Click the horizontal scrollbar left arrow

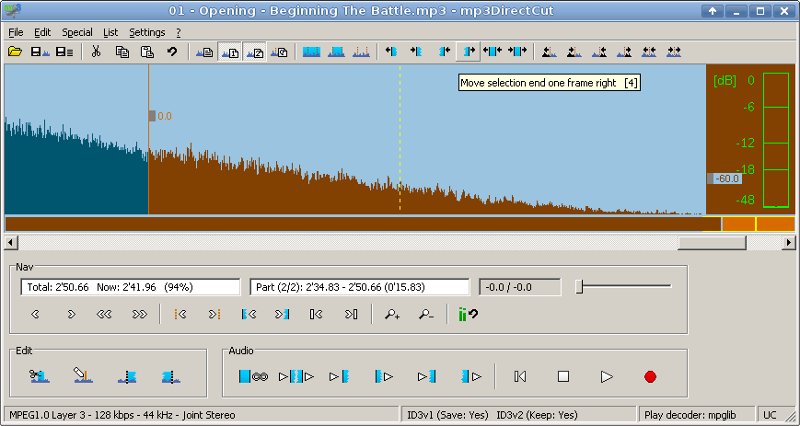click(11, 242)
